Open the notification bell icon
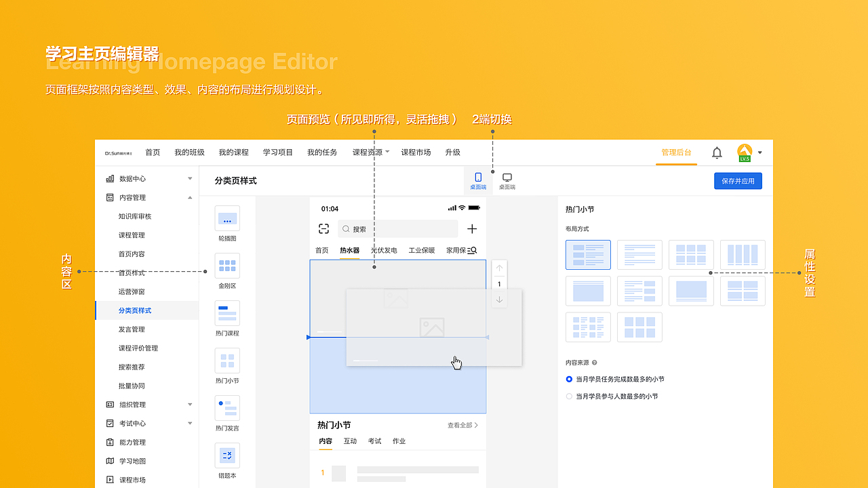Screen dimensions: 868x488 [717, 152]
